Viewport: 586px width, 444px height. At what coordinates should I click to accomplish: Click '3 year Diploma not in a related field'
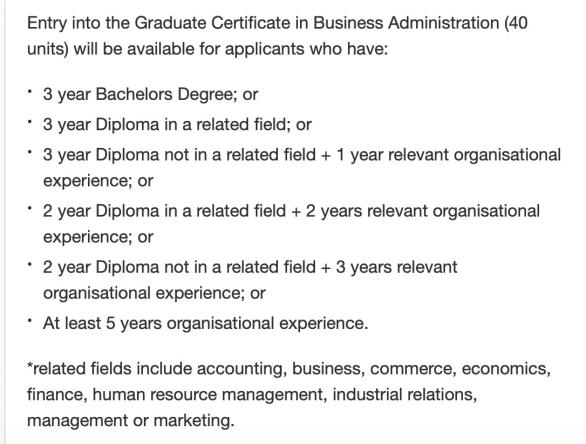click(179, 155)
